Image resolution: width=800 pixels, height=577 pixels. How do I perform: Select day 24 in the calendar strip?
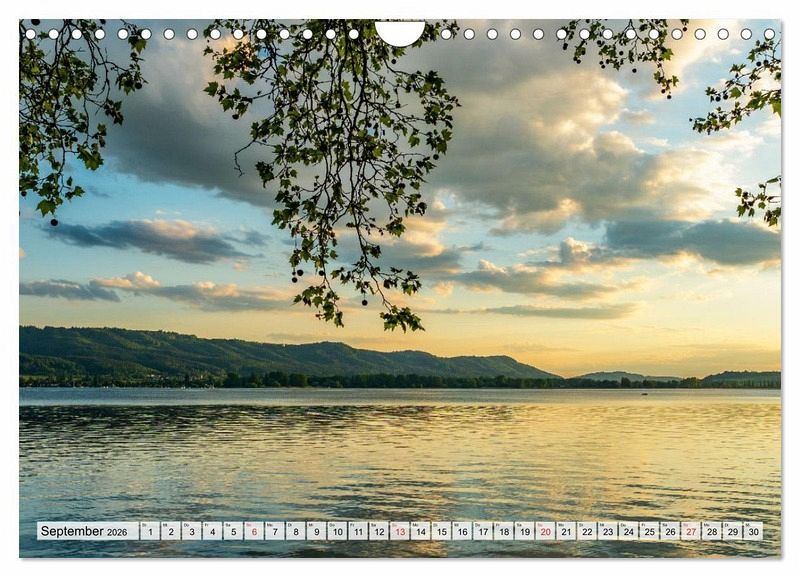coord(629,531)
